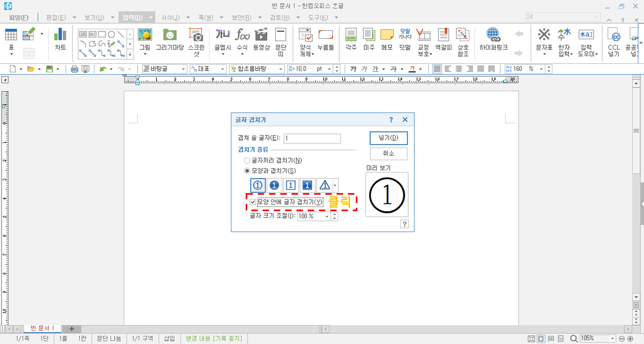Insert a 동영상 video
Screen dimensions: 644x344
(x=261, y=39)
